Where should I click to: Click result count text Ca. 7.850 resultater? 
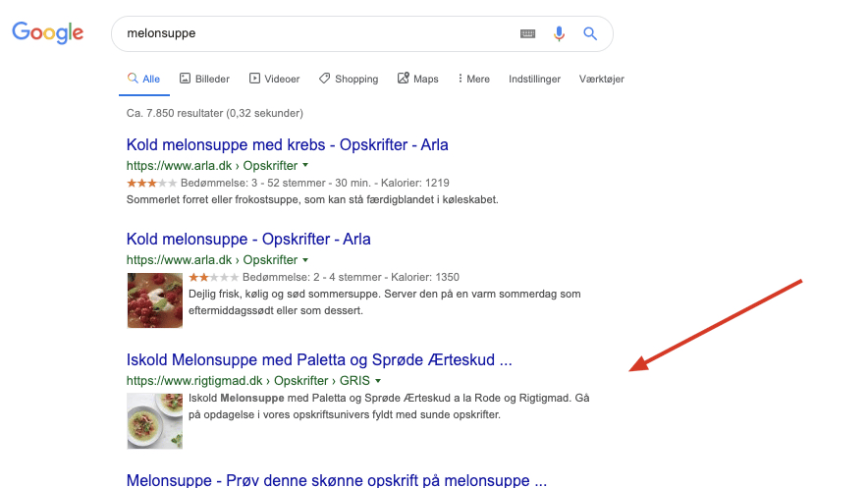[x=215, y=113]
